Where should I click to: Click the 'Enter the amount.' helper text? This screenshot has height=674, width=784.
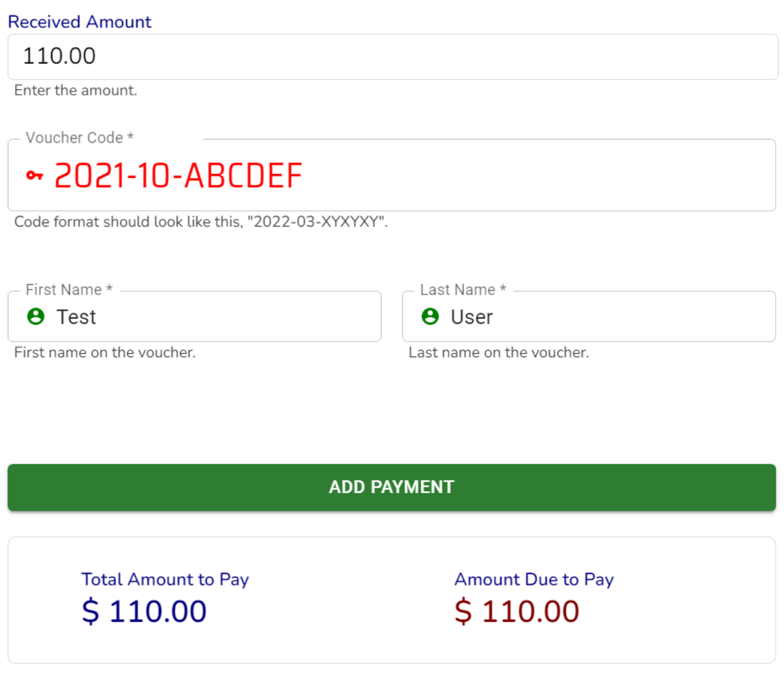click(75, 90)
